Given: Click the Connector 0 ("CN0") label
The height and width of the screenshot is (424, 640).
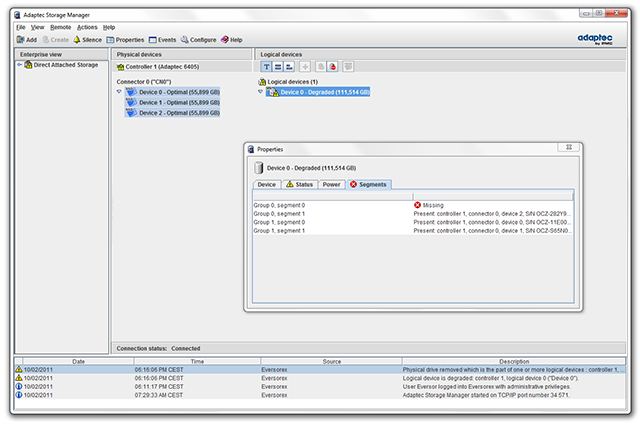Looking at the screenshot, I should [144, 82].
